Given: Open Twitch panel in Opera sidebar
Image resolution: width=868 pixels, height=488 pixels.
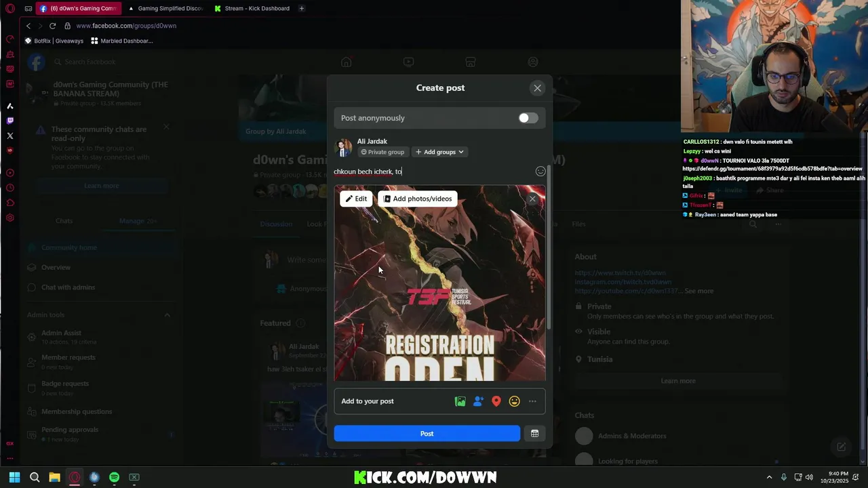Looking at the screenshot, I should (10, 121).
